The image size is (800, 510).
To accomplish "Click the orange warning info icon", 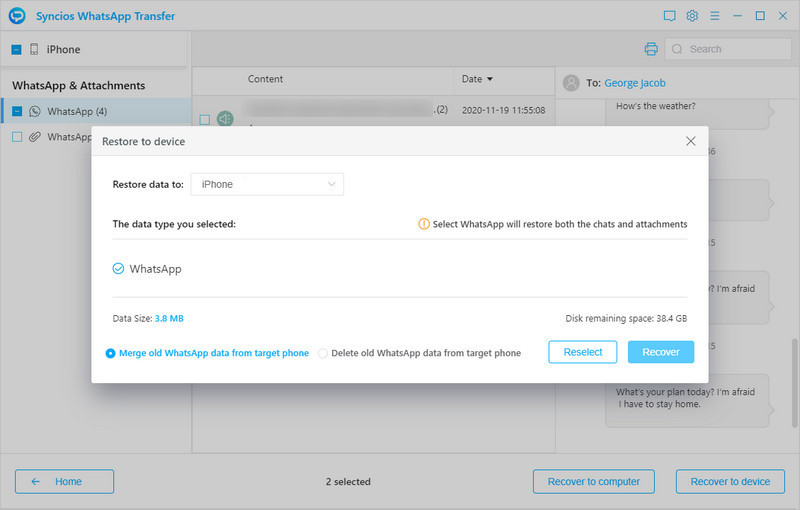I will [x=423, y=224].
